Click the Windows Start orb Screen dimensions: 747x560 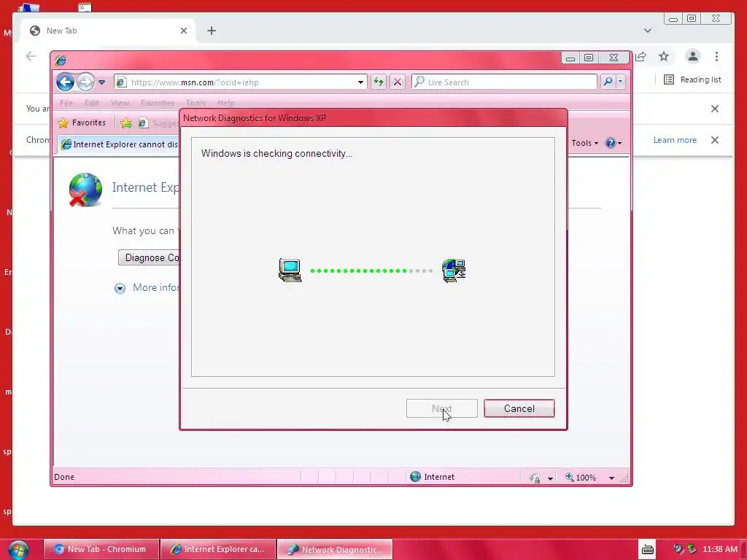click(x=18, y=550)
